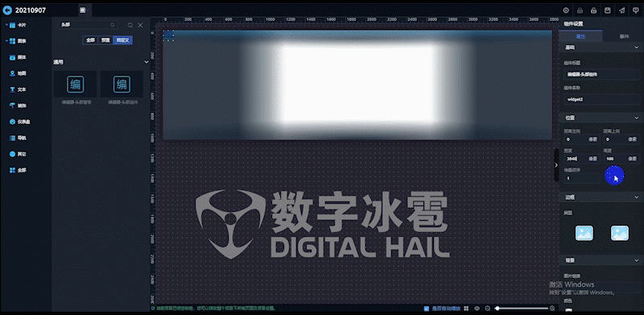
Task: Click the right panel collapse arrow handle
Action: (556, 165)
